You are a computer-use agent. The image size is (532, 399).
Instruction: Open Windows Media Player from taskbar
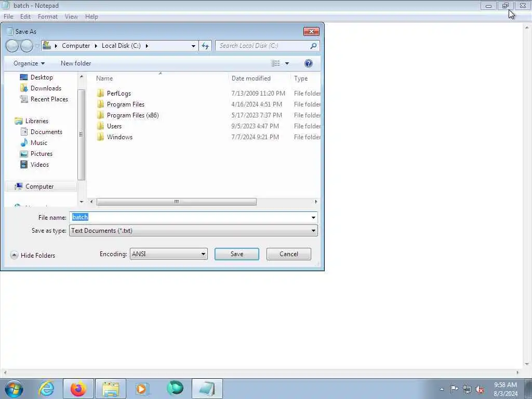[142, 389]
